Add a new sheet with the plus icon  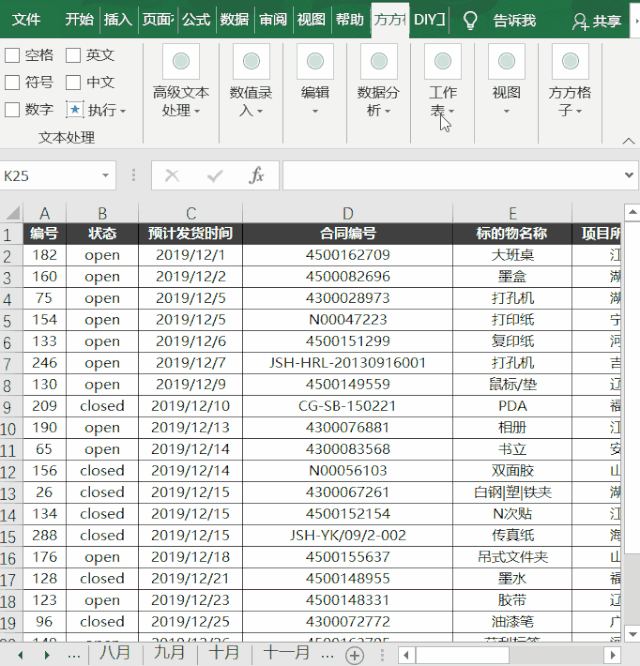coord(355,655)
